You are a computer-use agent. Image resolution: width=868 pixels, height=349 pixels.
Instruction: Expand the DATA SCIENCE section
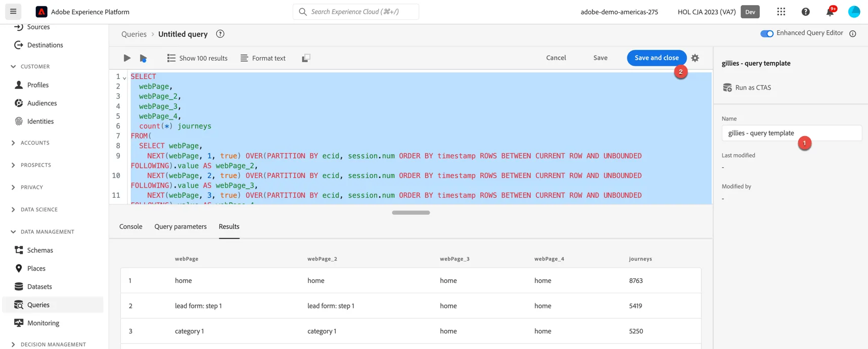[13, 209]
